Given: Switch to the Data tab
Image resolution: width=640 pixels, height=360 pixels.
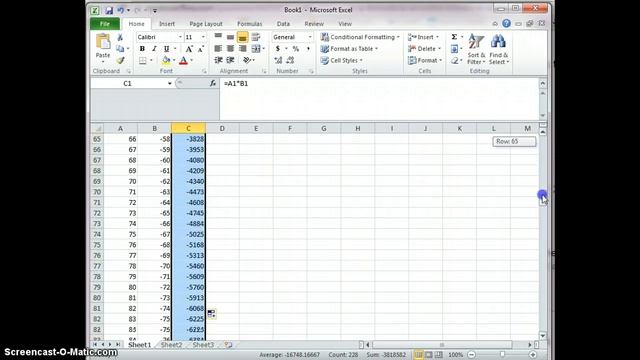Looking at the screenshot, I should (283, 24).
